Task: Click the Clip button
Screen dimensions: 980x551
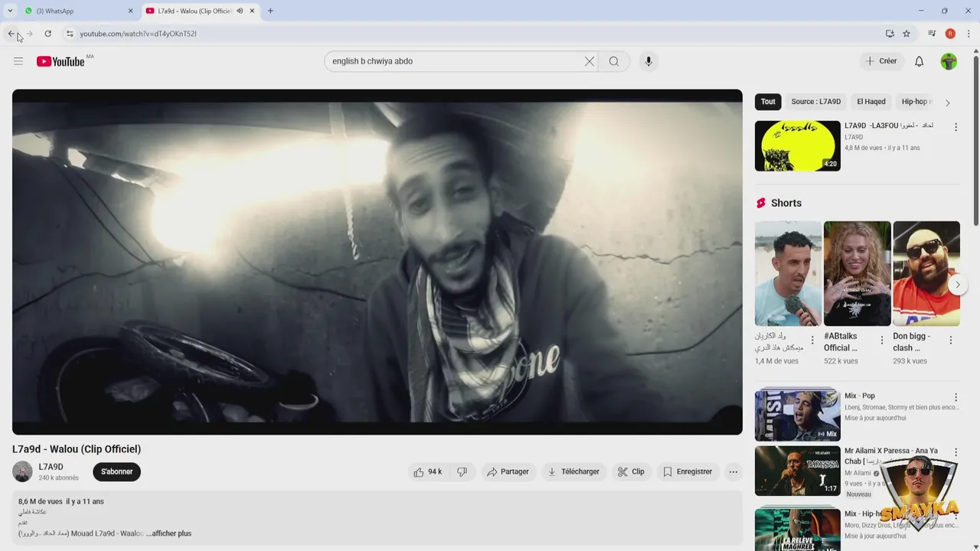Action: coord(632,472)
